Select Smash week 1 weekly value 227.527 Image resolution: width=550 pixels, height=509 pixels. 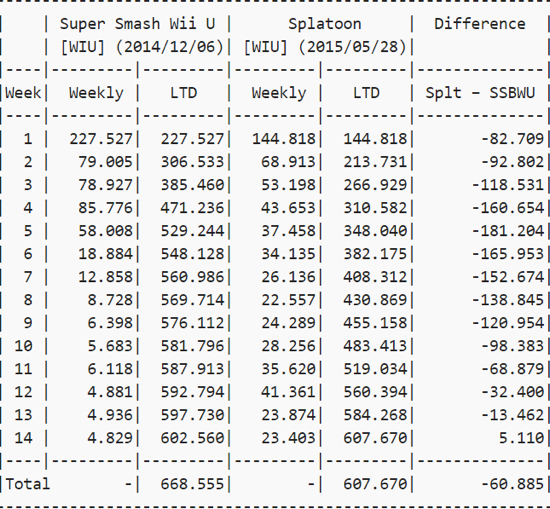coord(101,139)
